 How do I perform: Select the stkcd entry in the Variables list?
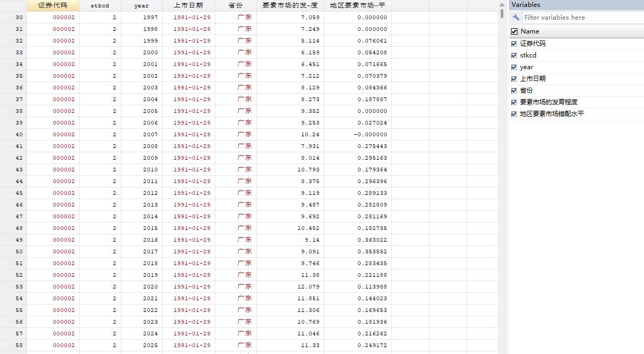point(528,55)
